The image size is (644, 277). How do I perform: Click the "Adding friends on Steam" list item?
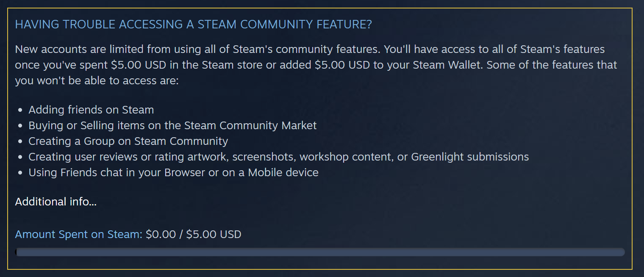pyautogui.click(x=91, y=110)
